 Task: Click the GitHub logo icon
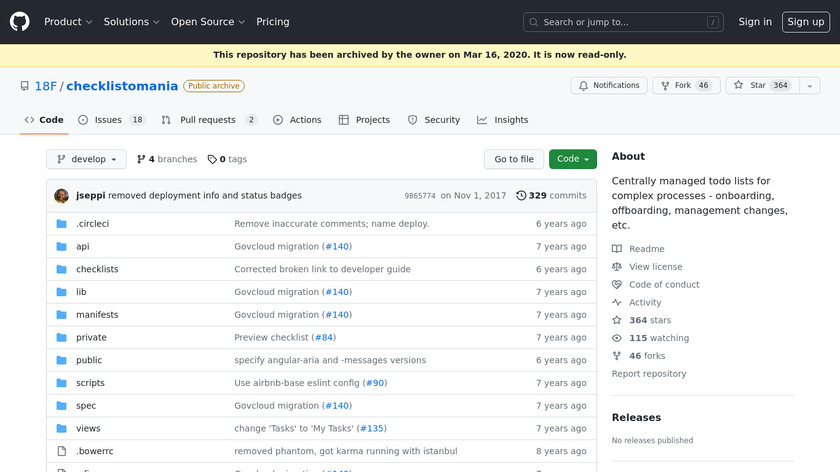click(x=20, y=21)
